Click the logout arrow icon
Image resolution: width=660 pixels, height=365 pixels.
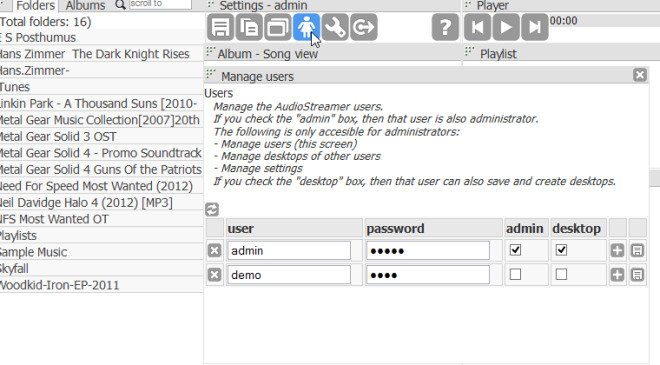364,27
